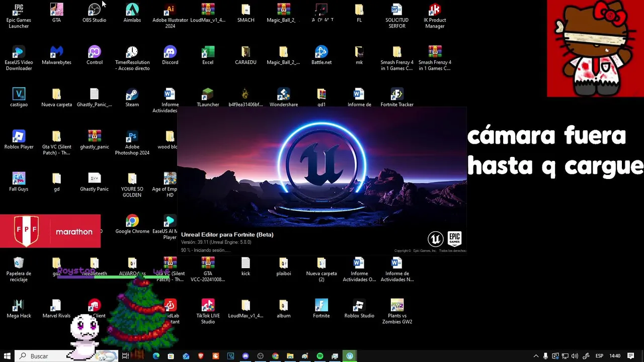Select the Aimlabs desktop icon
Screen dimensions: 644x362
click(132, 13)
